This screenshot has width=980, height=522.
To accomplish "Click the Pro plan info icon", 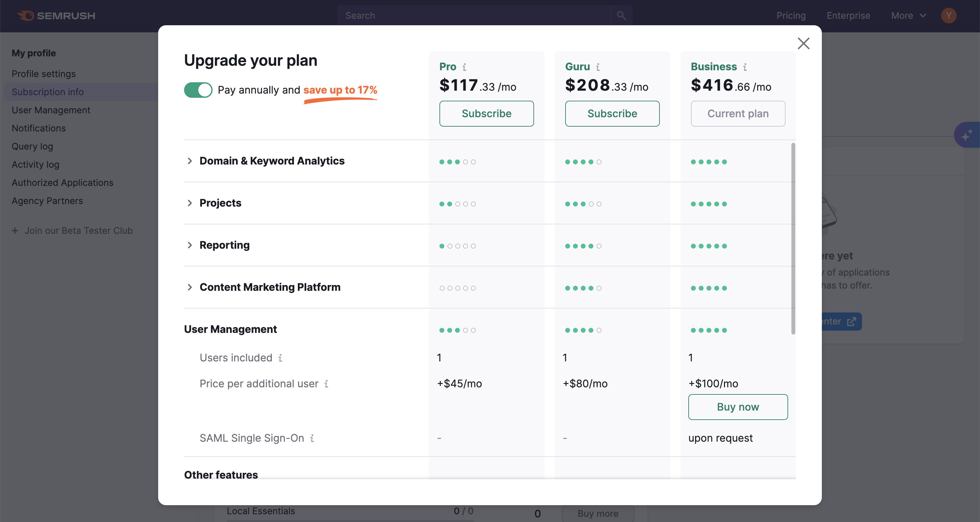I will click(x=464, y=67).
